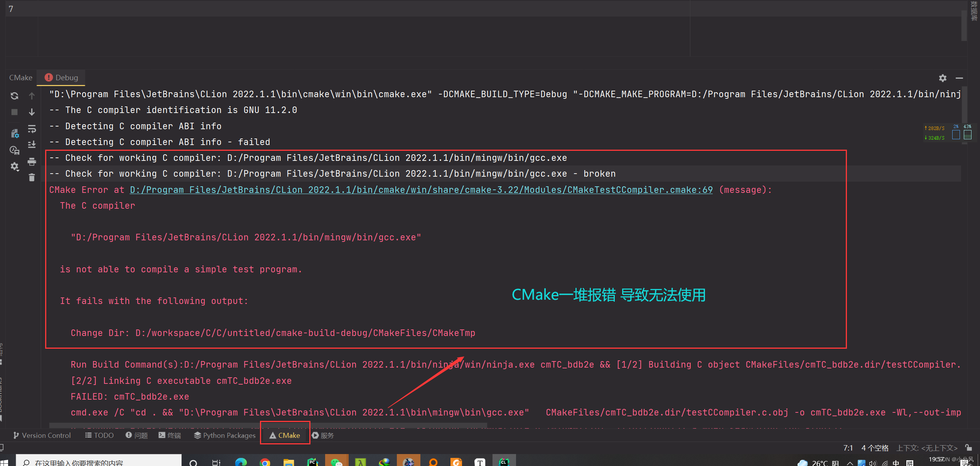
Task: Click the 7:1 cursor position in the status bar
Action: click(848, 448)
